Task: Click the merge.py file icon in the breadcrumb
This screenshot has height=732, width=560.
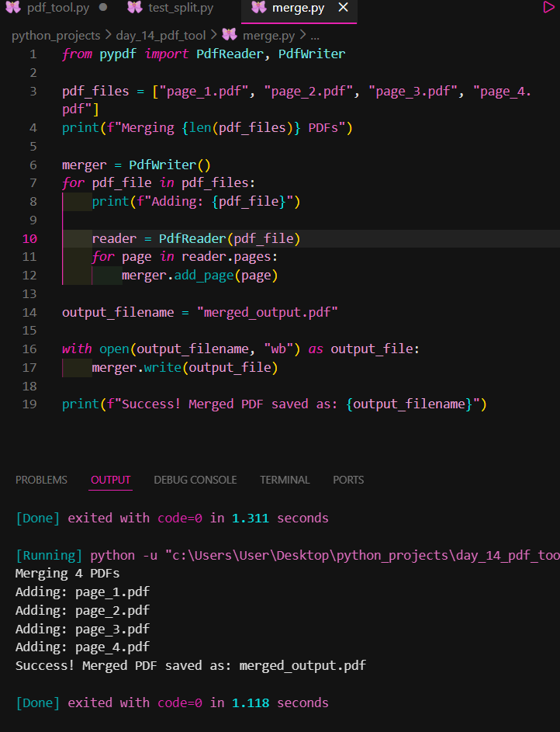Action: (x=230, y=35)
